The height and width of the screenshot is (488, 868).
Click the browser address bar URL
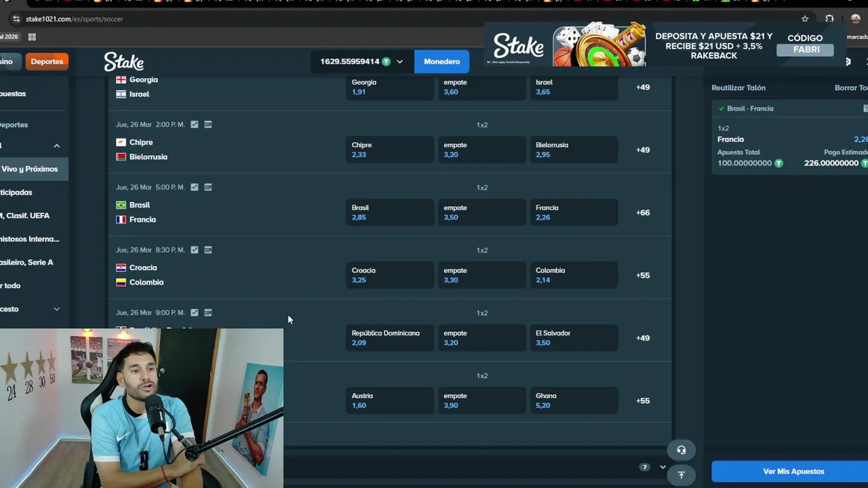tap(75, 19)
